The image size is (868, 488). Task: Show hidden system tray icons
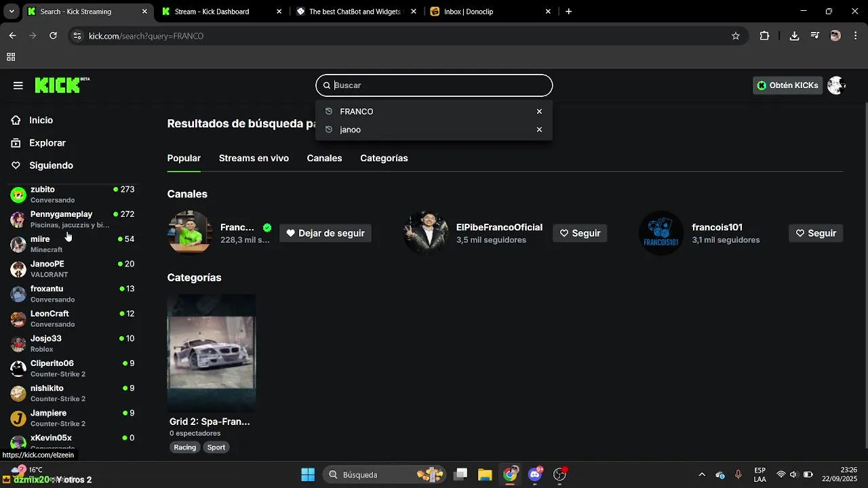(x=702, y=474)
